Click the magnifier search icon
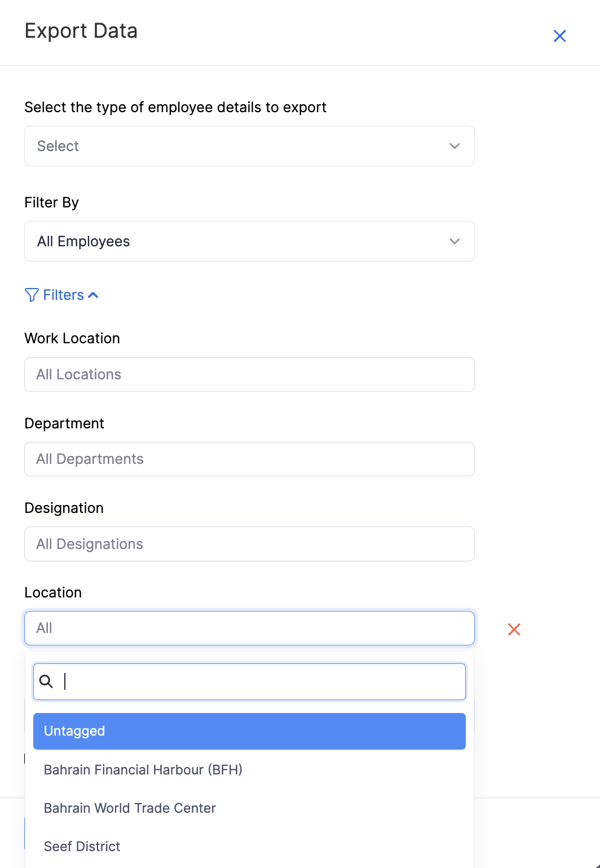The height and width of the screenshot is (868, 600). pos(46,681)
